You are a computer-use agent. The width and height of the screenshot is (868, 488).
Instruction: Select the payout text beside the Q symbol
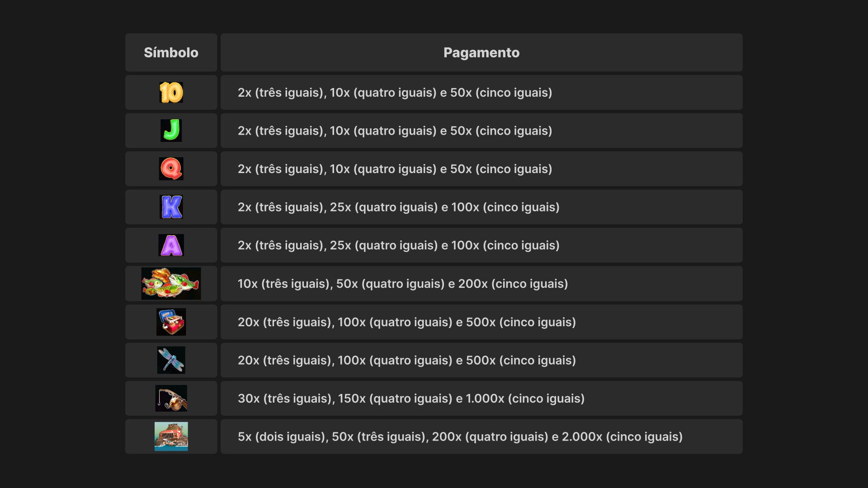point(395,169)
